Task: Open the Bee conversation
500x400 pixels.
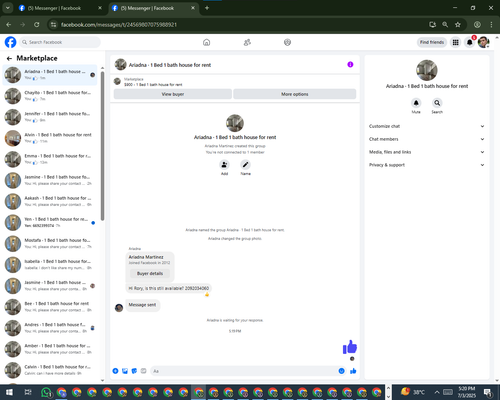Action: tap(50, 307)
